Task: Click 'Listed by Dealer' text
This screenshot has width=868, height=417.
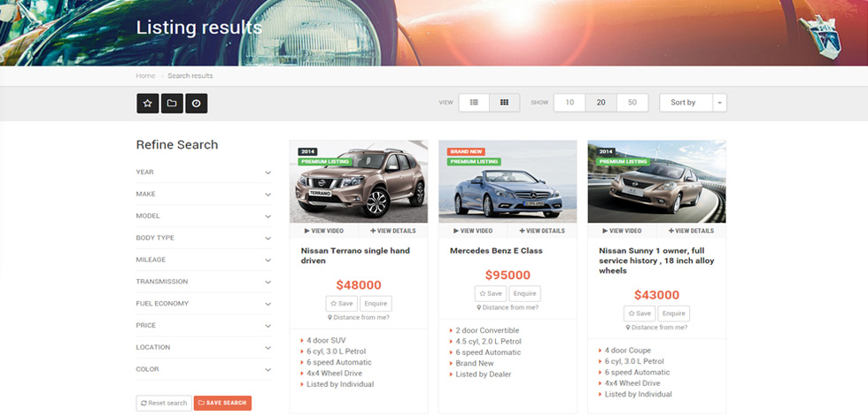Action: [x=484, y=374]
